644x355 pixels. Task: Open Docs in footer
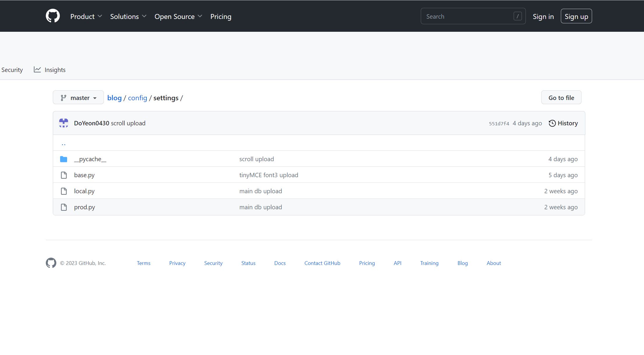coord(280,263)
